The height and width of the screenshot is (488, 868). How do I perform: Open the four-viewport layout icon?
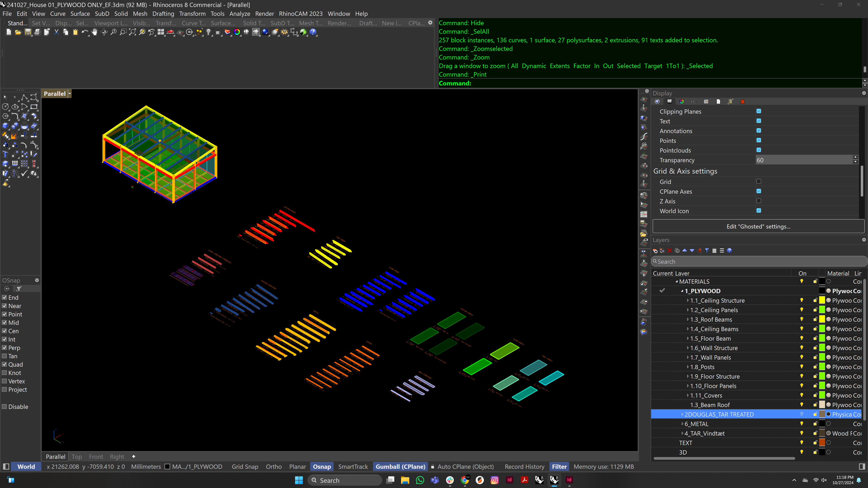point(161,32)
